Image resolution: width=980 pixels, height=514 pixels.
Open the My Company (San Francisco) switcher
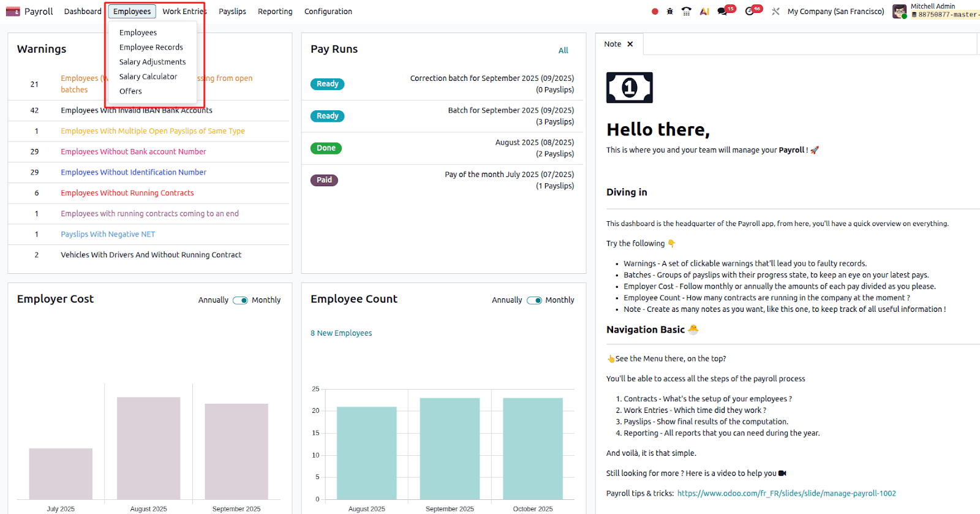pyautogui.click(x=835, y=12)
